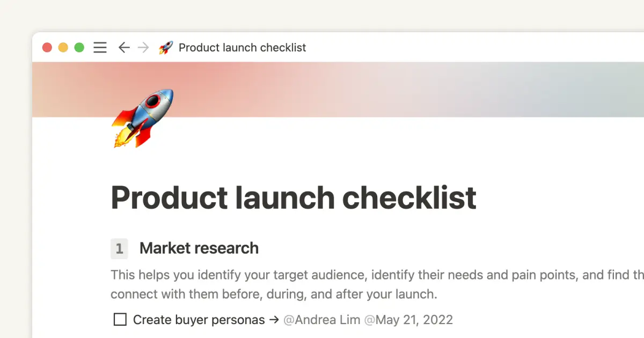Select the Product launch checklist breadcrumb
Image resolution: width=644 pixels, height=338 pixels.
tap(242, 47)
